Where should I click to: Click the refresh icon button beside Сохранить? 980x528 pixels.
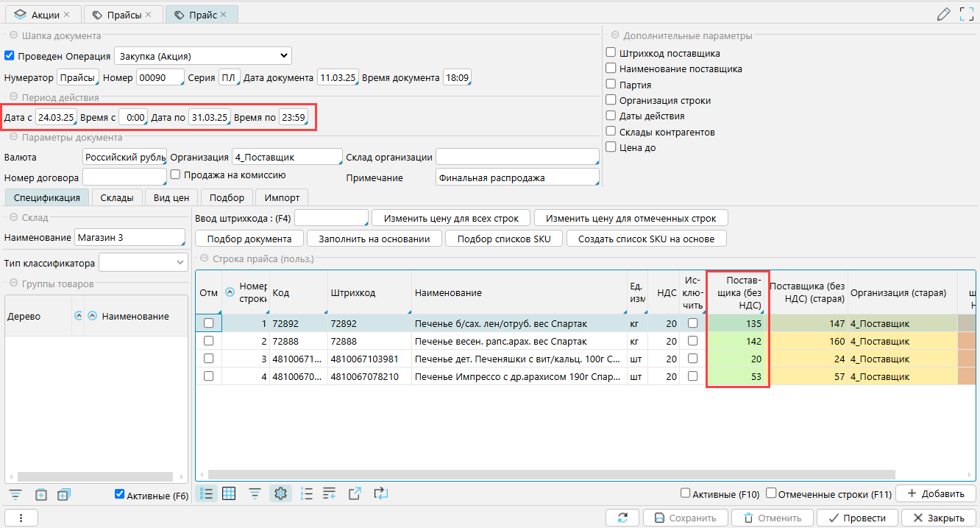(622, 518)
